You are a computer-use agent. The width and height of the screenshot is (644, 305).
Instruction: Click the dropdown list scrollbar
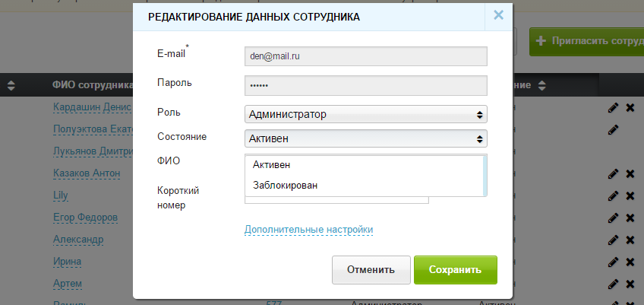coord(485,176)
